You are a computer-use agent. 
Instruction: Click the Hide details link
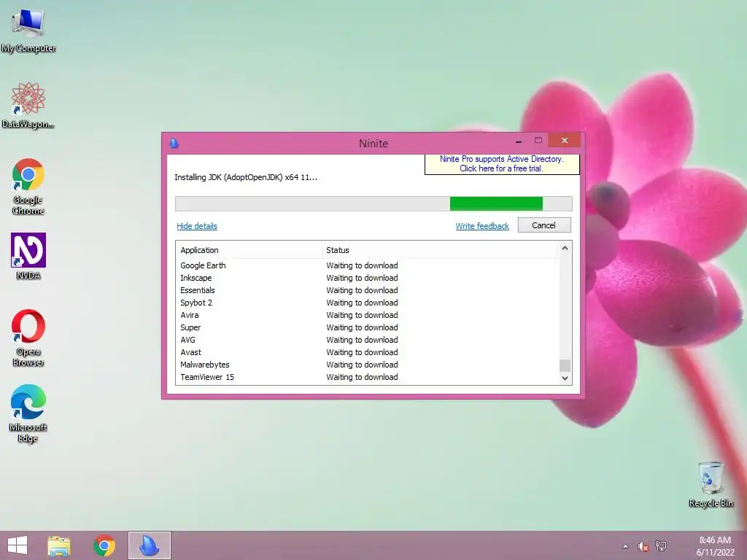[x=197, y=226]
